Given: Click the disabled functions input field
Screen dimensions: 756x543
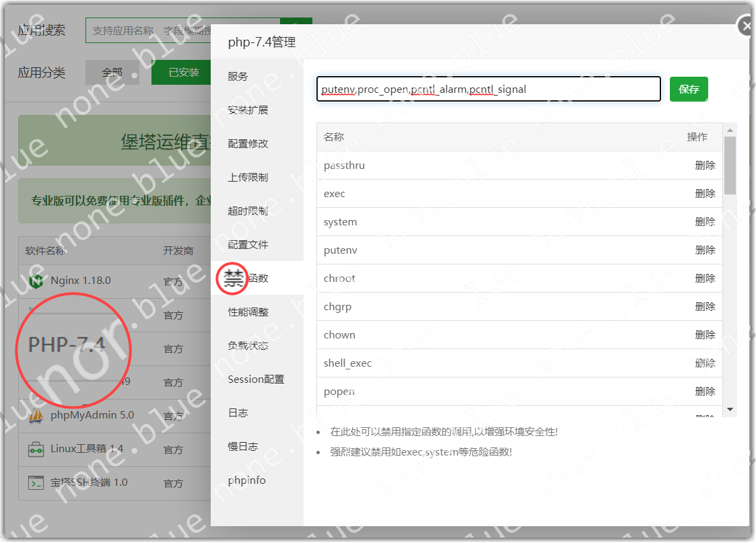Looking at the screenshot, I should [x=488, y=89].
